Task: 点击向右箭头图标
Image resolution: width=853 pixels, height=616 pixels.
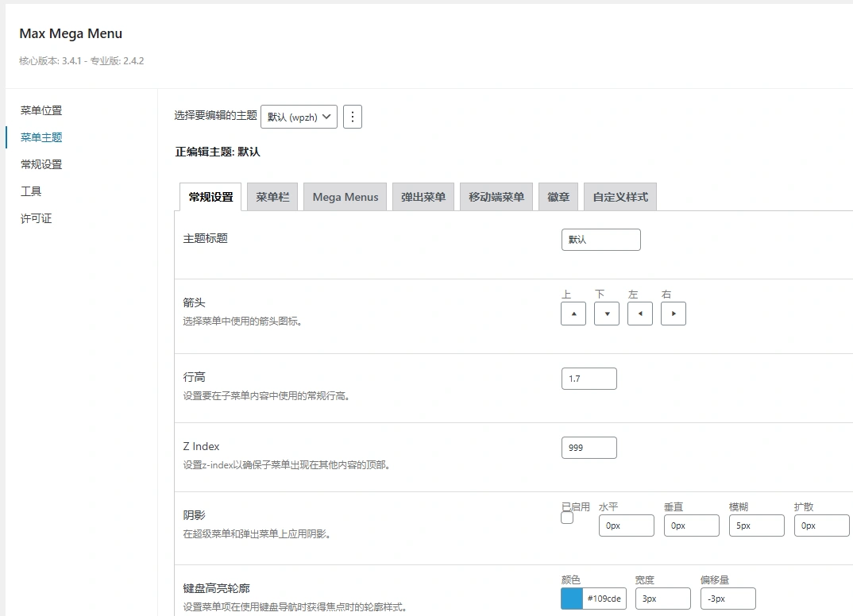Action: [674, 314]
